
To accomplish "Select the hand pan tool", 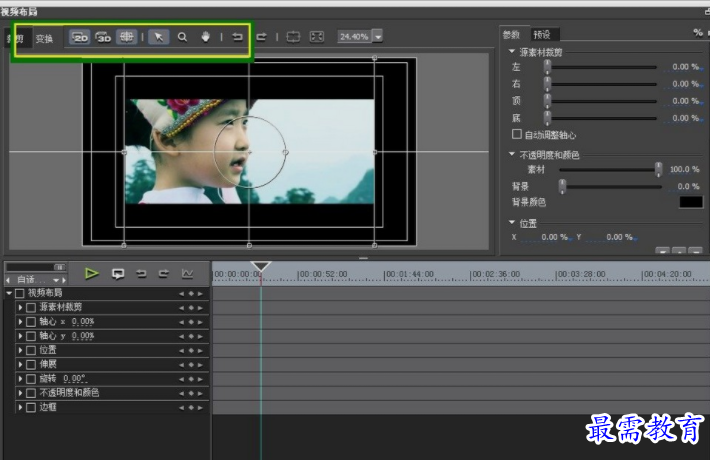I will (x=206, y=37).
